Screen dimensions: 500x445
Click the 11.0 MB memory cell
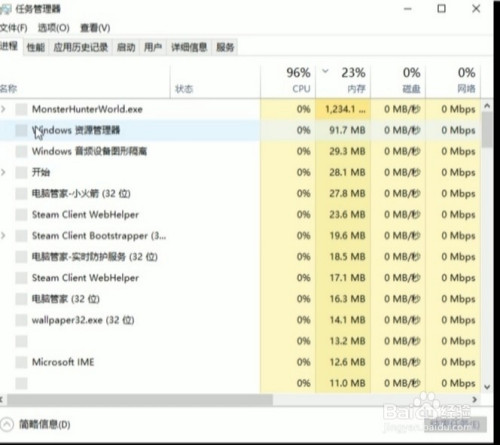[x=343, y=383]
